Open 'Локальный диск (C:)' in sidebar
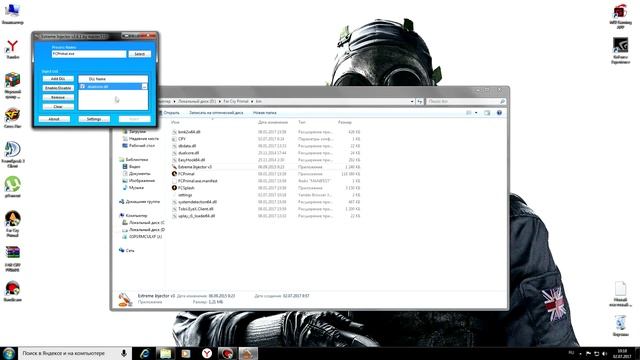Screen dimensions: 640x360 tap(147, 222)
